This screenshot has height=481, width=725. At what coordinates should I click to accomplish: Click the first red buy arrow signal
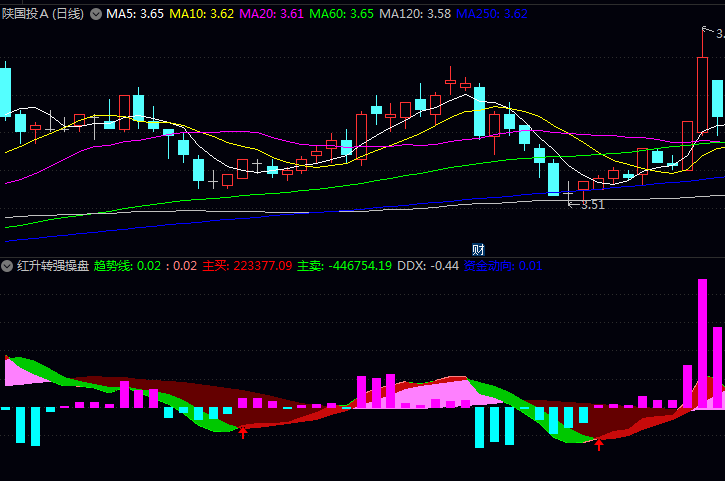[x=242, y=431]
